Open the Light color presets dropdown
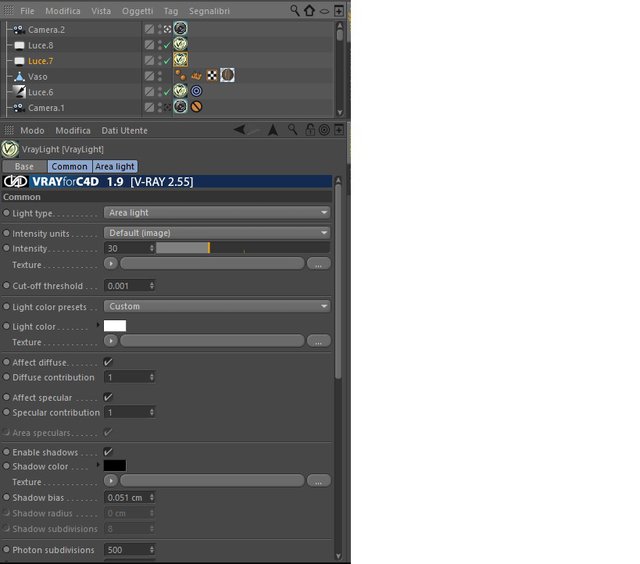This screenshot has height=564, width=640. click(x=217, y=306)
